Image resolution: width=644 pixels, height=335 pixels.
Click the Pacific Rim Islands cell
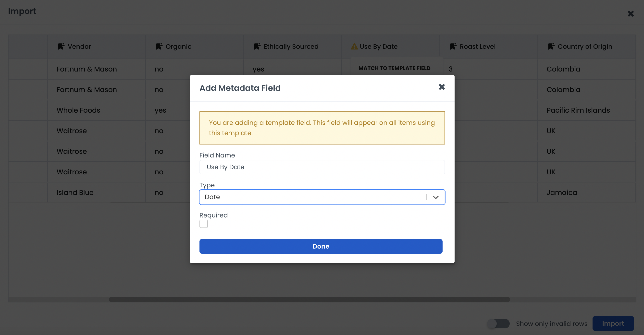pyautogui.click(x=578, y=110)
